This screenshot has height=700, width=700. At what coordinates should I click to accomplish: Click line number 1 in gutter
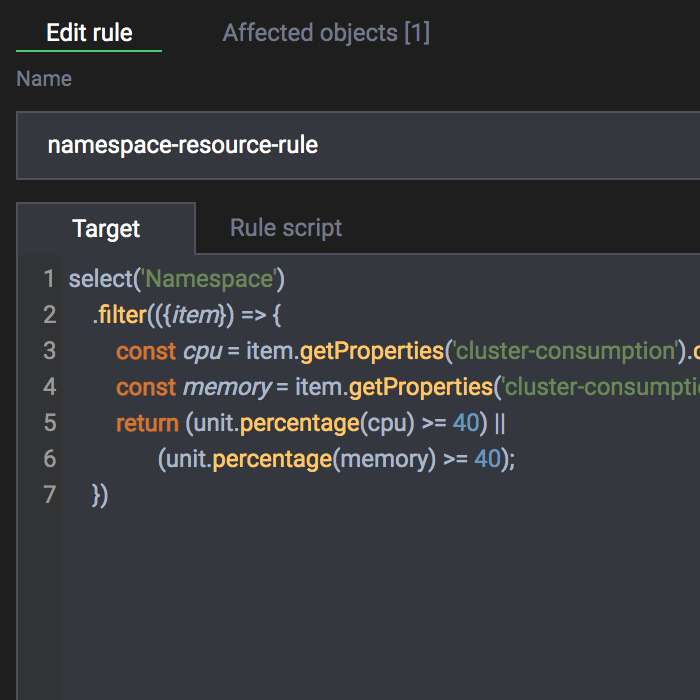click(x=49, y=279)
